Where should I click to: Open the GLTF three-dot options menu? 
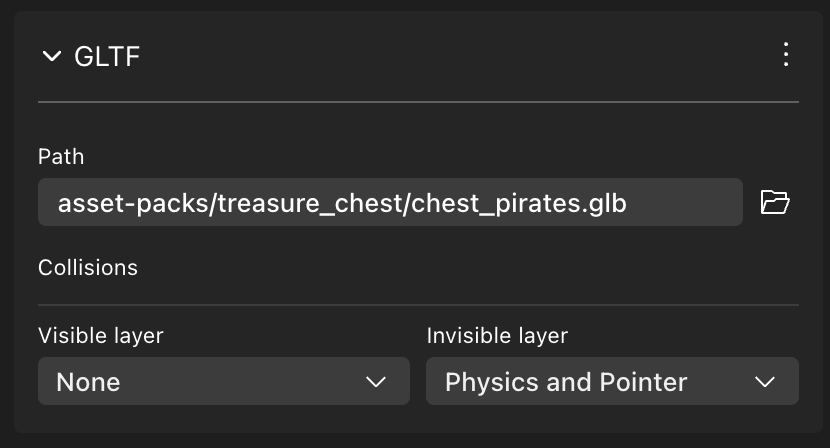click(x=786, y=55)
